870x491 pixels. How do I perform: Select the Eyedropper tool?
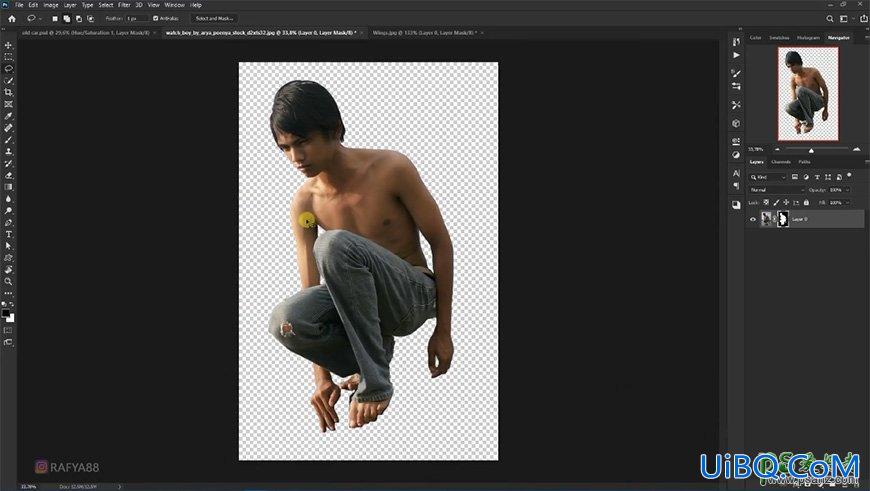pos(8,116)
